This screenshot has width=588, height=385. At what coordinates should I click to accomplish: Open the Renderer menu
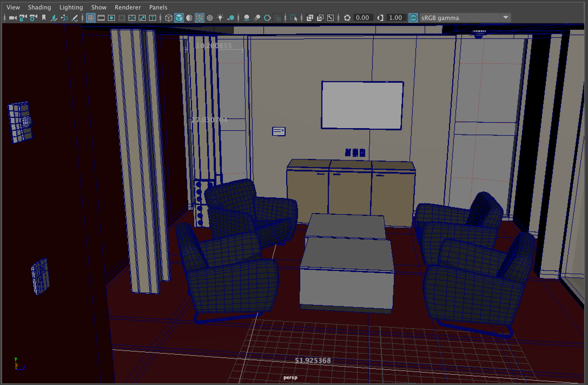click(x=128, y=7)
